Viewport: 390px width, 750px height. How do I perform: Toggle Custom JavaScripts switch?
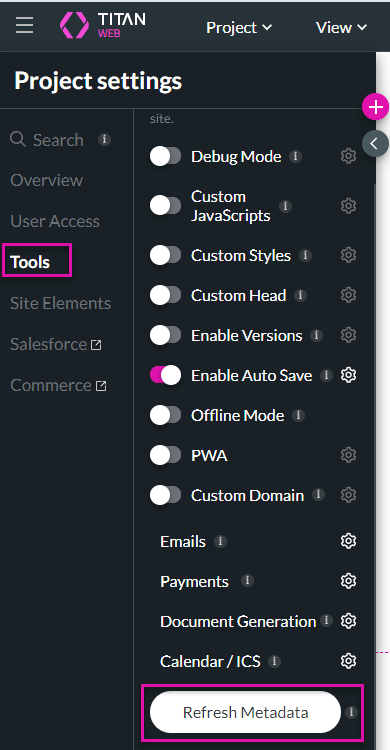coord(166,206)
